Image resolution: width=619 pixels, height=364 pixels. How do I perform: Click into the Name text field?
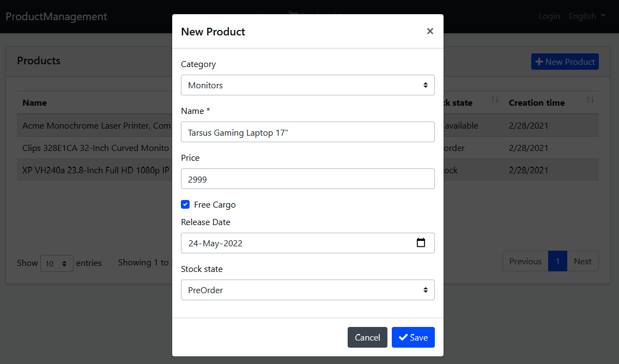coord(307,132)
